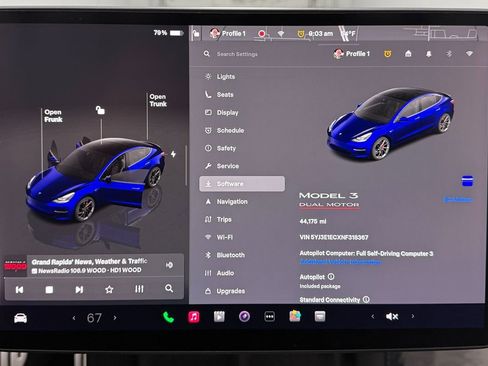488x366 pixels.
Task: Search media with magnifier icon
Action: [x=169, y=288]
